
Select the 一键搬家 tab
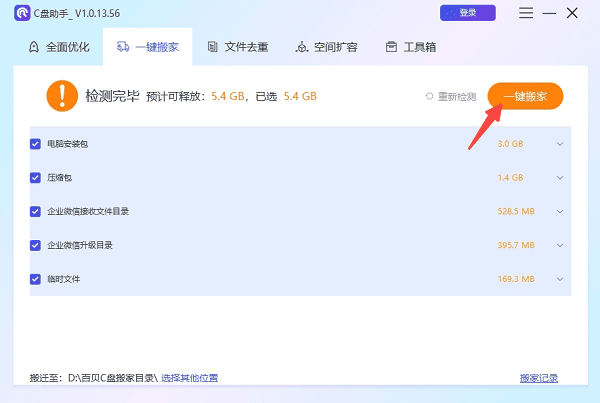[x=148, y=47]
